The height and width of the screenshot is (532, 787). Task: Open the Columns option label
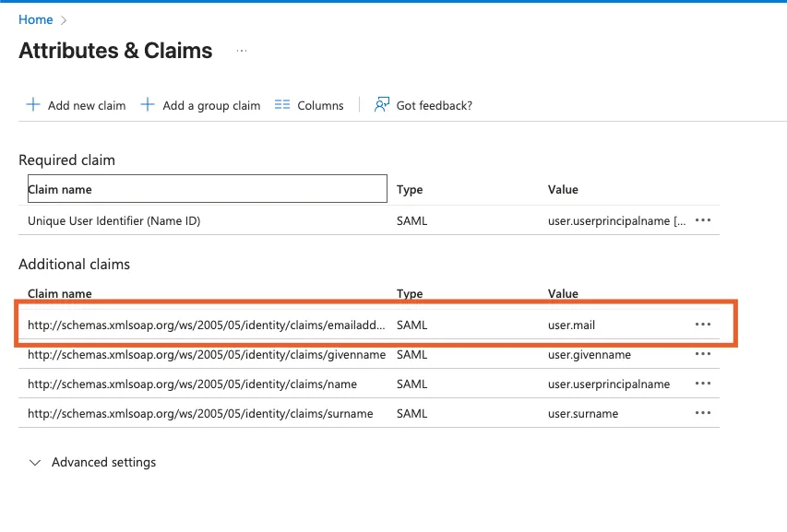click(x=320, y=105)
